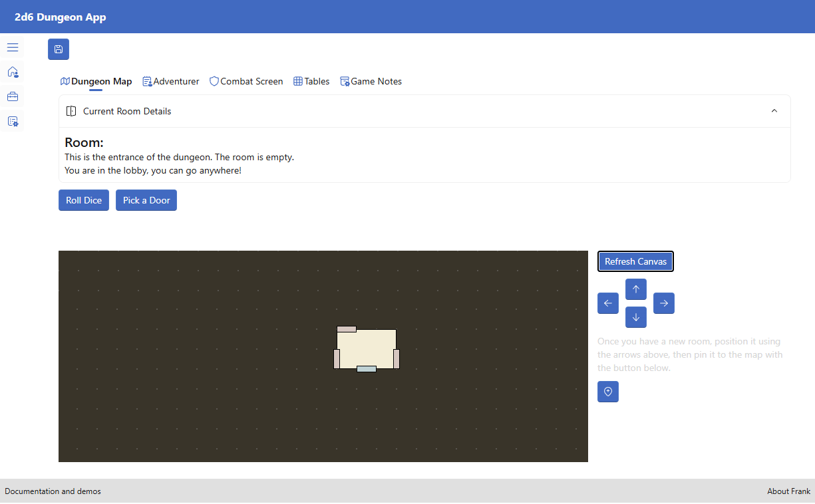
Task: Open Documentation and demos link
Action: point(53,491)
